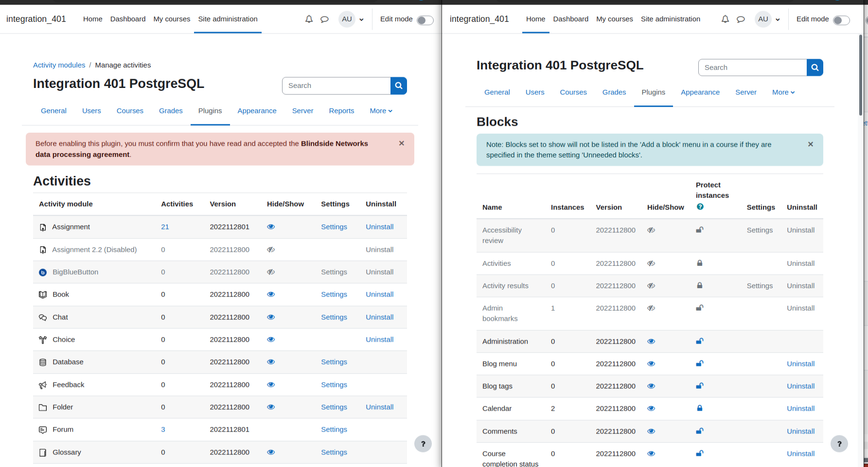This screenshot has height=467, width=868.
Task: Click integration_401 brand in left window
Action: coord(36,19)
